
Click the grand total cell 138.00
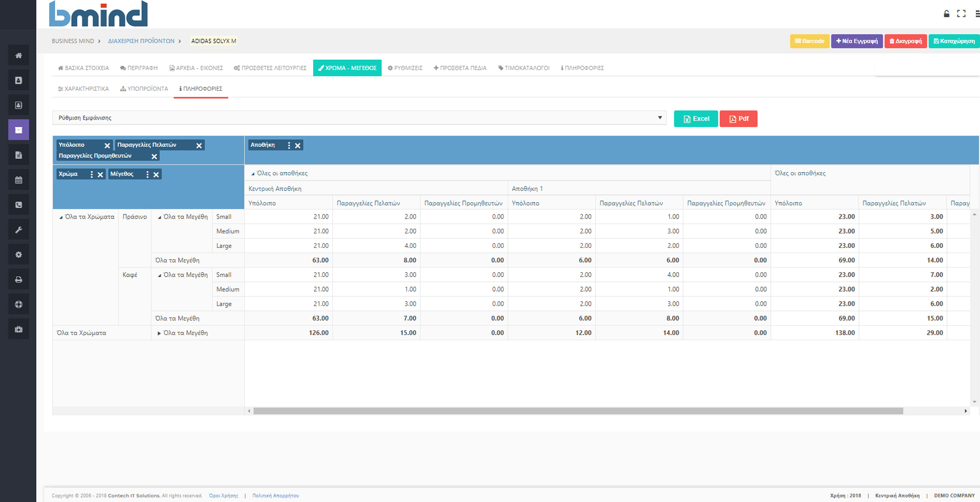coord(815,333)
